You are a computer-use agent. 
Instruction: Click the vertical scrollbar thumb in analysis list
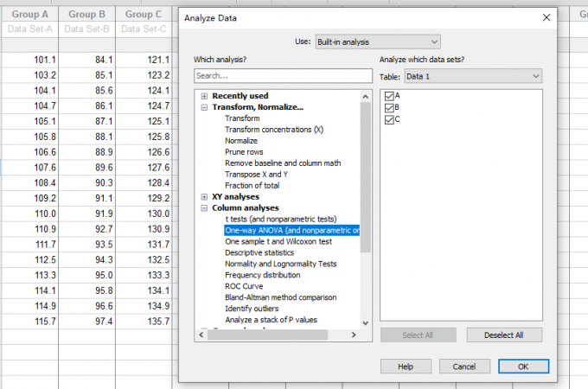366,177
